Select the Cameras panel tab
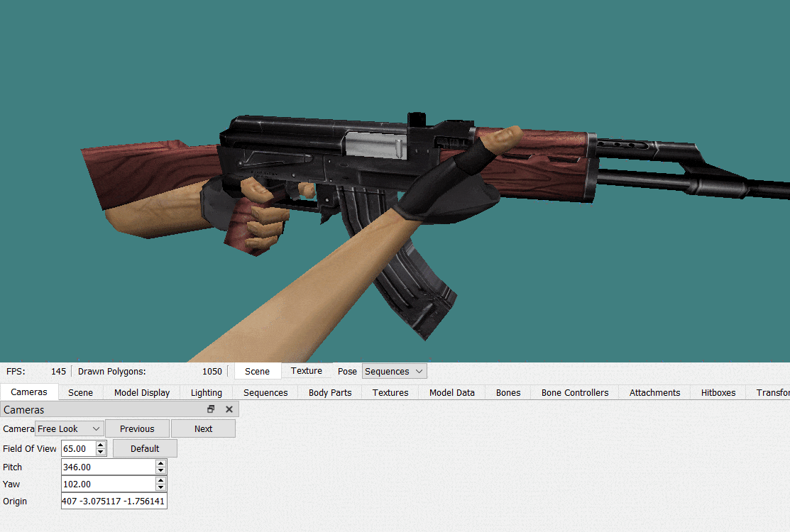Screen dimensions: 790x532 click(x=29, y=392)
